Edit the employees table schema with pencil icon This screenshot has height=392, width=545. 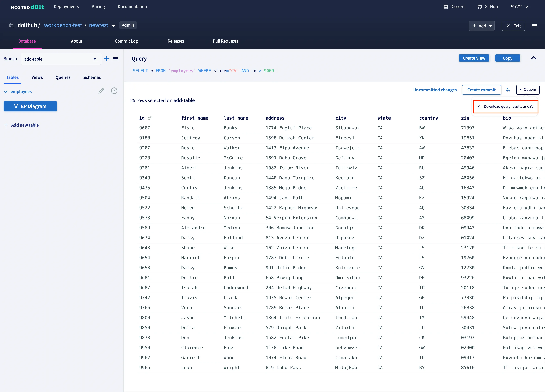(101, 91)
